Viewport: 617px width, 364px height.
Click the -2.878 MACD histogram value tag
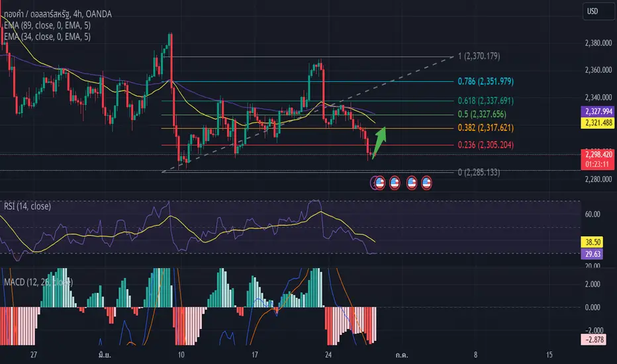[x=594, y=340]
